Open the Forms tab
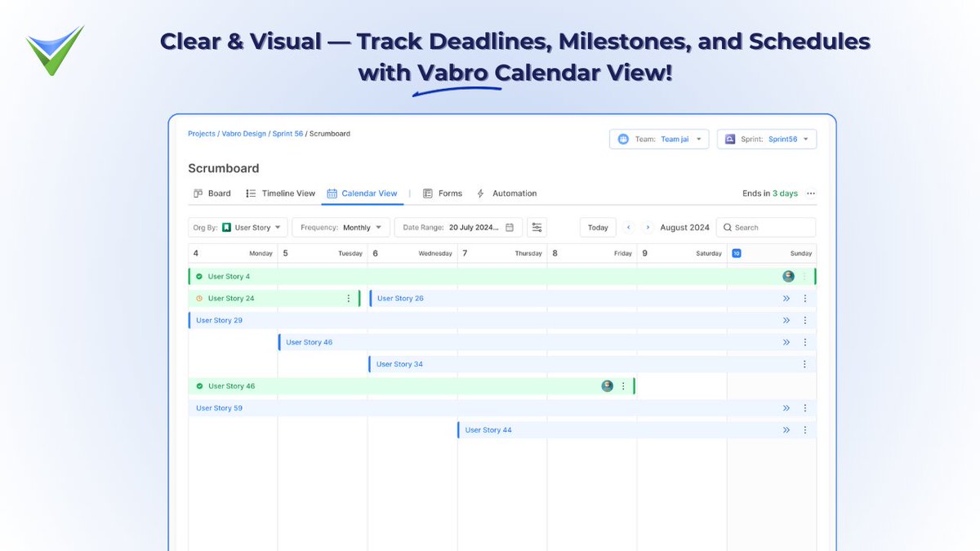Viewport: 980px width, 551px height. (x=443, y=193)
